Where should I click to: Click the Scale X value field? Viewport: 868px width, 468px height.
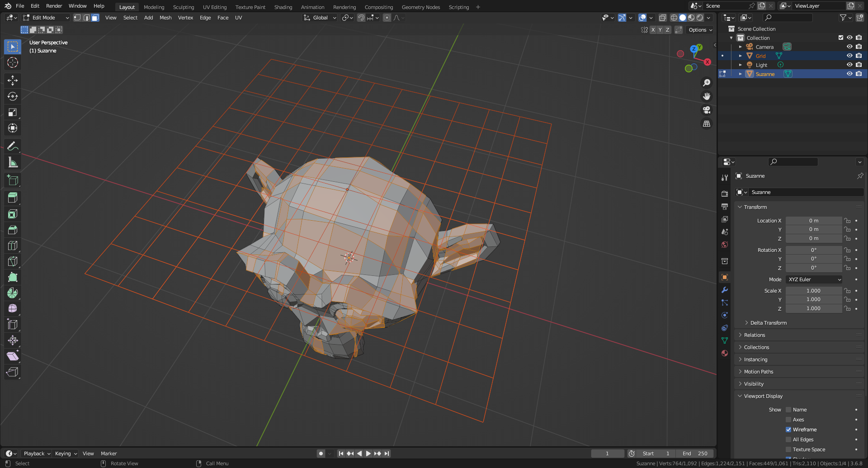tap(814, 291)
